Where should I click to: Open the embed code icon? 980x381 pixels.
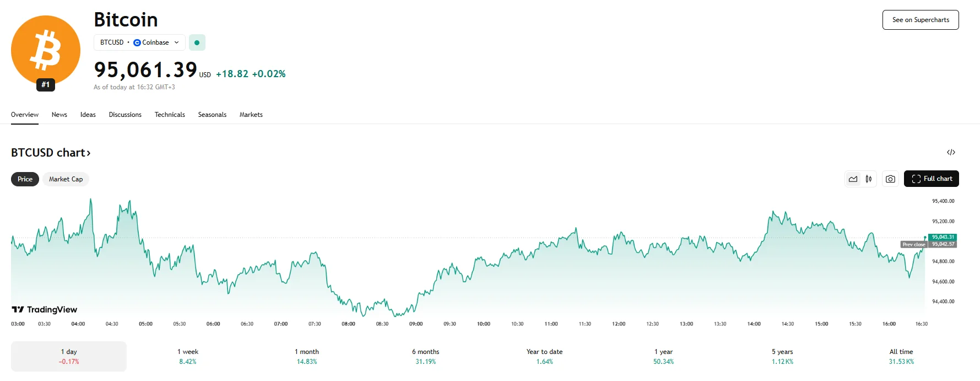(x=951, y=152)
